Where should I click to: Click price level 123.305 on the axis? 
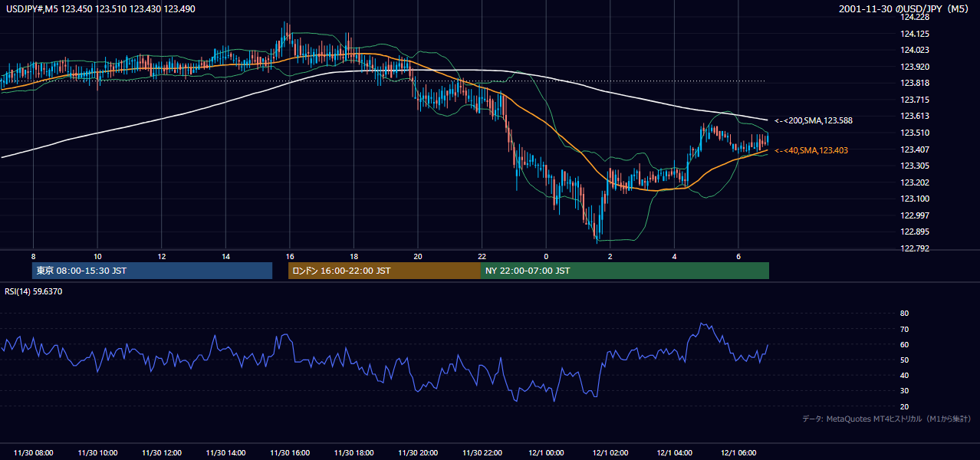point(916,166)
